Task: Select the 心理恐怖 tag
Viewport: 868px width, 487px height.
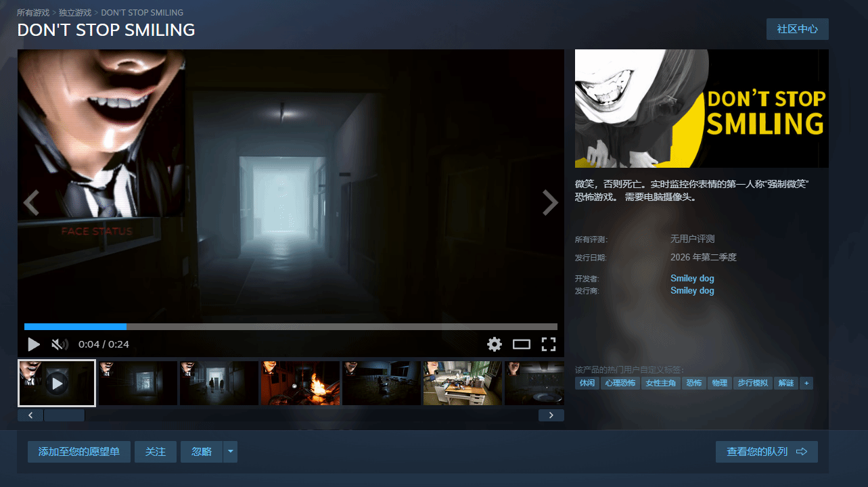Action: tap(620, 383)
